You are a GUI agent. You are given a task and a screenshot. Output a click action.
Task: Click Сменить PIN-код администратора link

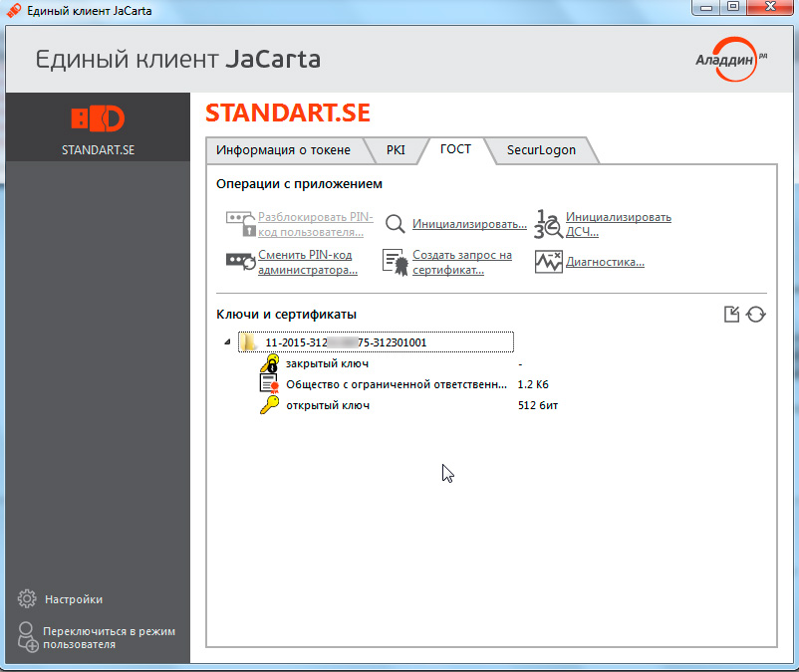(307, 262)
